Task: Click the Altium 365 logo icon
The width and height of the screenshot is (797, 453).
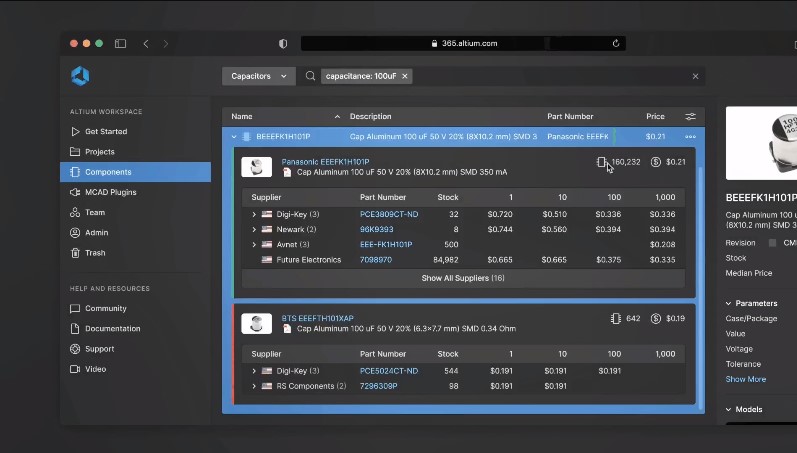Action: (x=80, y=76)
